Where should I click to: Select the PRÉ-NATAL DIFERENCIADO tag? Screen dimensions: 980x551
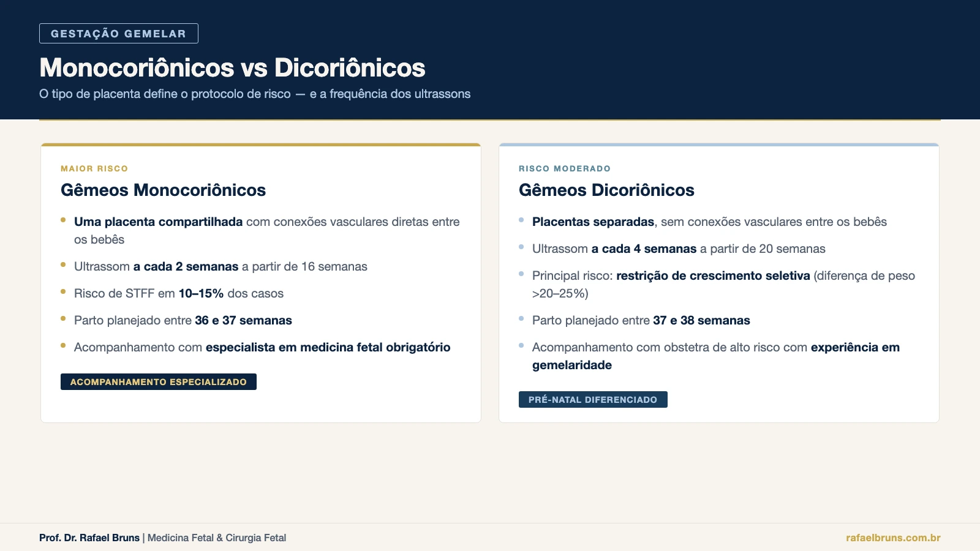[593, 399]
